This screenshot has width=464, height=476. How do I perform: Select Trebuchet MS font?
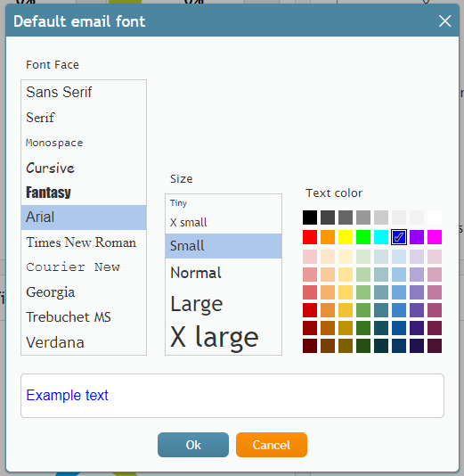click(x=84, y=317)
